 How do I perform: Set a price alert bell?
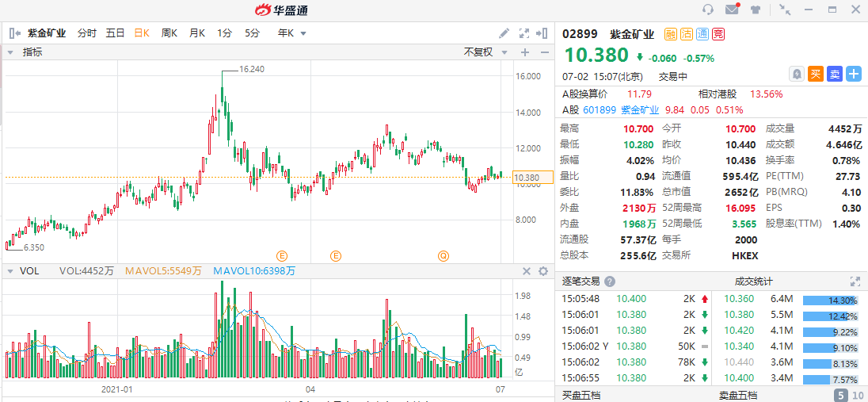(797, 74)
